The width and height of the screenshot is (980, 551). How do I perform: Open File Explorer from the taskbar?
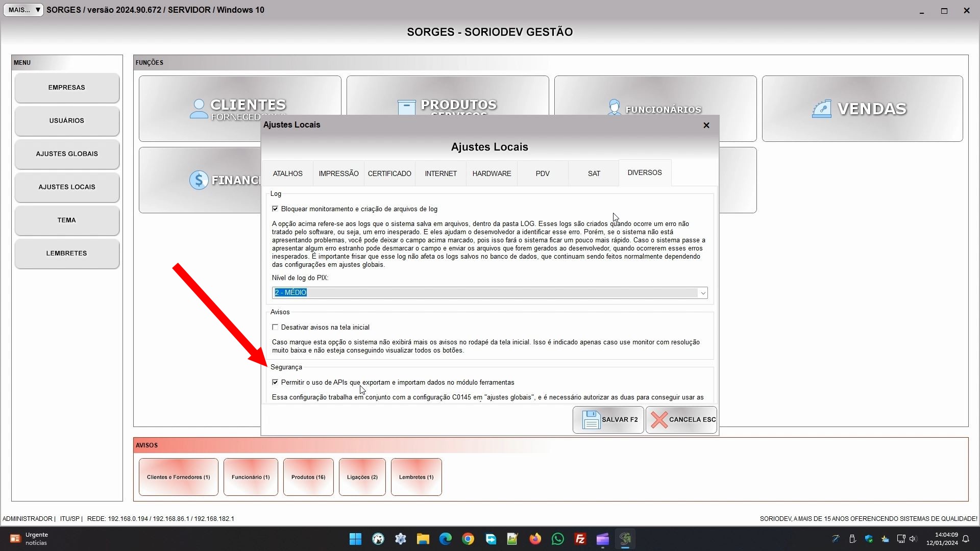pos(423,539)
